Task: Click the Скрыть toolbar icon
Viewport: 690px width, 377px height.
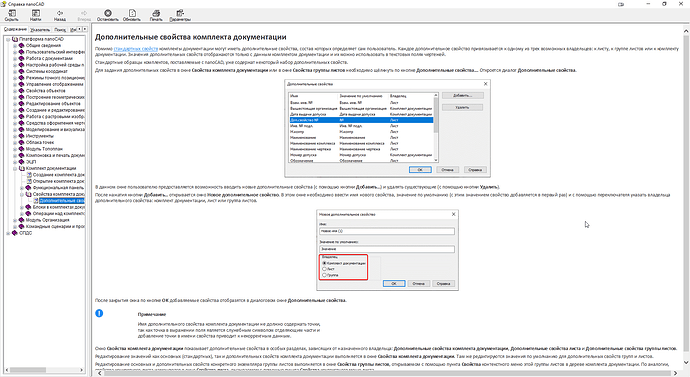Action: coord(11,13)
